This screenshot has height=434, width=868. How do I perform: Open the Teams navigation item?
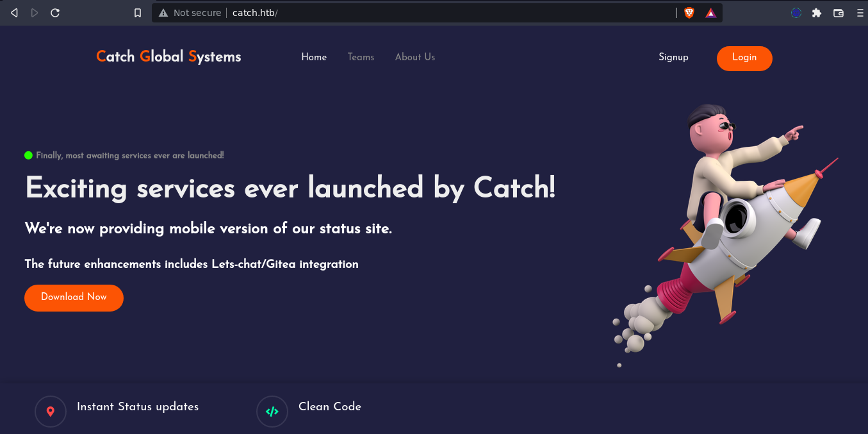coord(361,57)
